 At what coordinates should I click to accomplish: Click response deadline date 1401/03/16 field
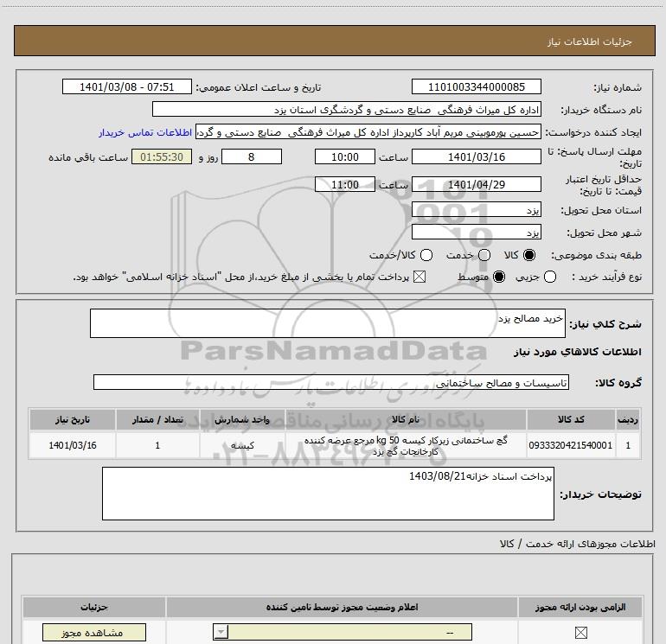tap(476, 157)
